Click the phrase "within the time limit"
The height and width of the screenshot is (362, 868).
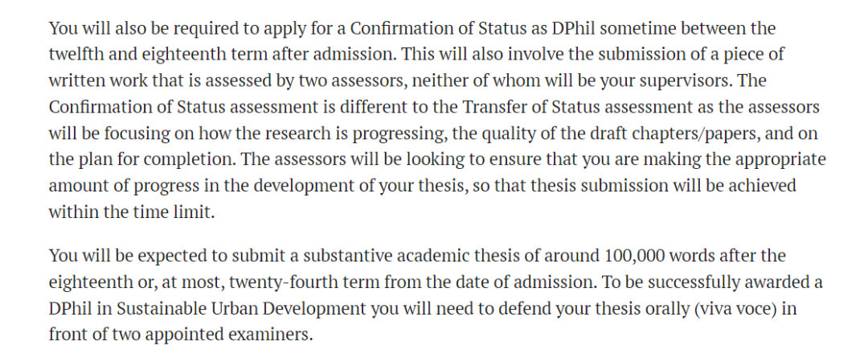coord(130,212)
